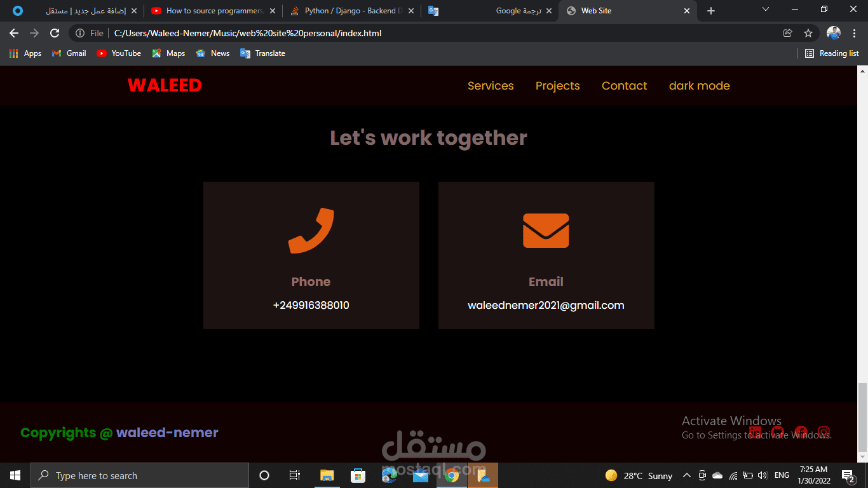Click the waleednemer2021@gmail.com address
Screen dimensions: 868x488
[546, 306]
